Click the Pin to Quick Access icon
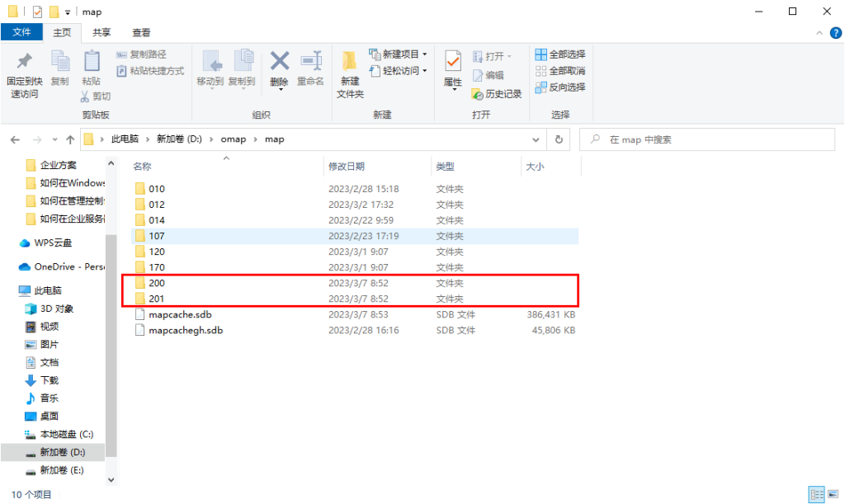 [24, 64]
